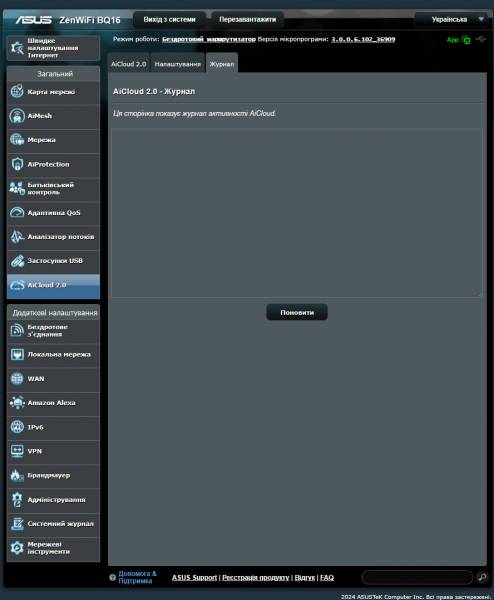Click the USB application icon
Viewport: 494px width, 600px height.
[17, 261]
